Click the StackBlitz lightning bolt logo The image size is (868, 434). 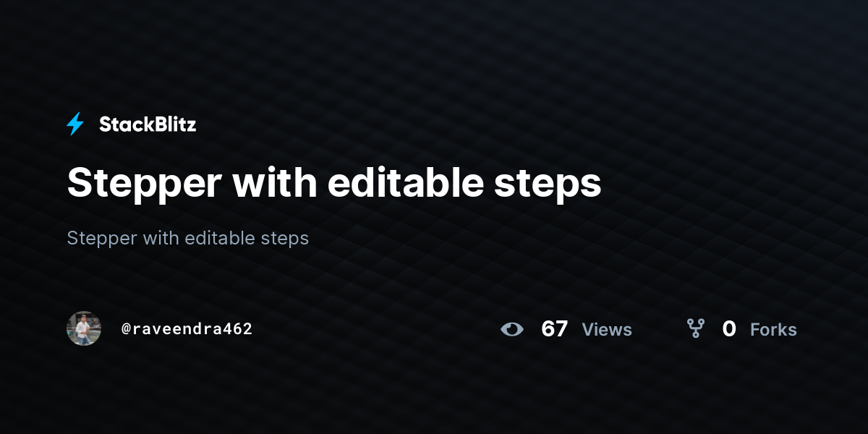(75, 124)
